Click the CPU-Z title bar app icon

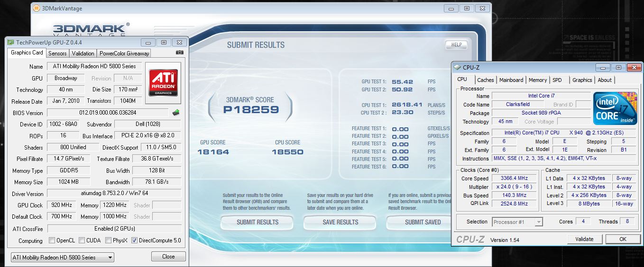point(457,67)
